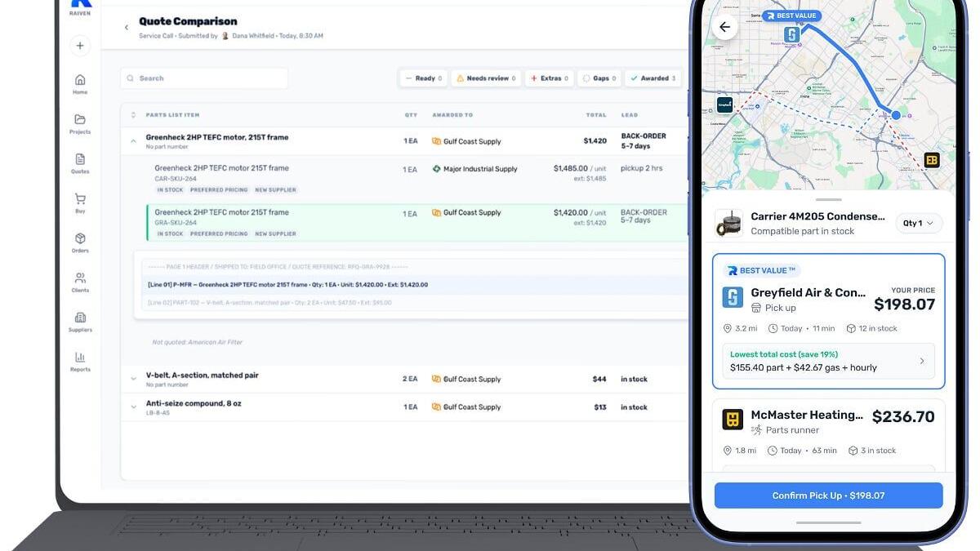Expand the Anti-seize compound row

(x=133, y=407)
